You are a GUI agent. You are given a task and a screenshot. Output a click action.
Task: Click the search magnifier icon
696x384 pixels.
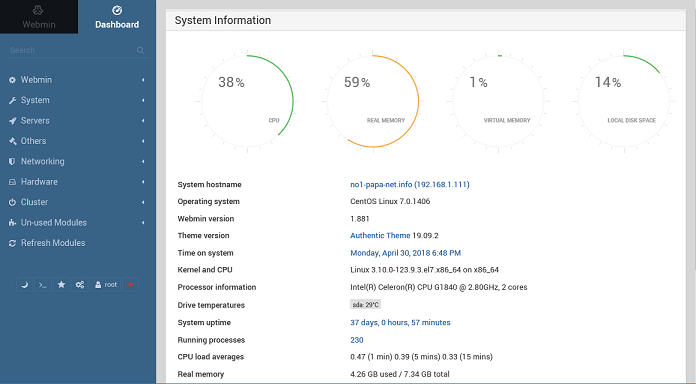(140, 50)
